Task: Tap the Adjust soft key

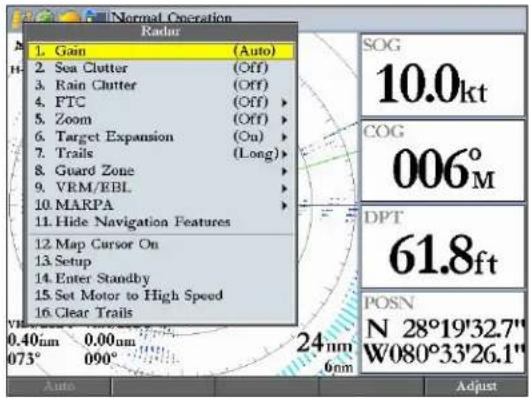Action: [x=476, y=386]
